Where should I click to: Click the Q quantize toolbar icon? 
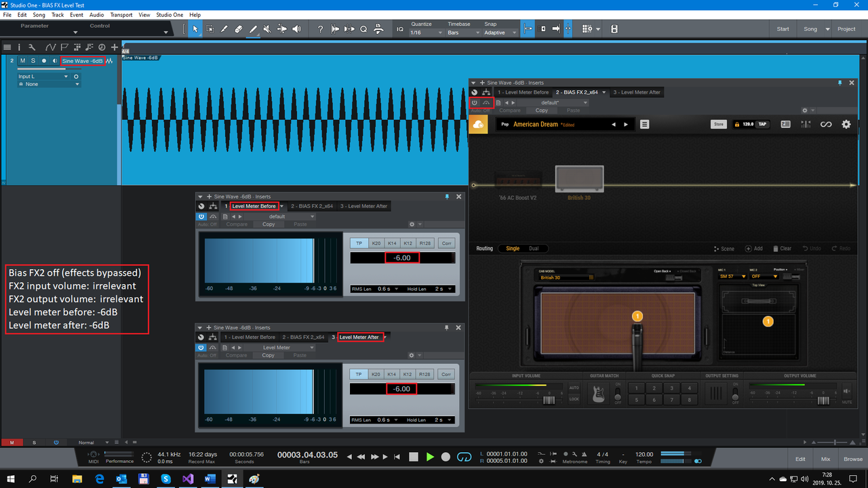tap(363, 29)
